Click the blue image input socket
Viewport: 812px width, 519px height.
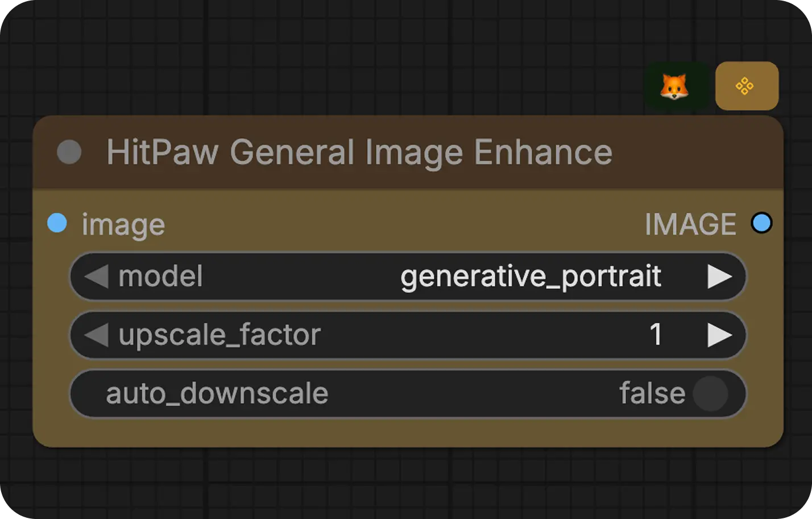[56, 224]
